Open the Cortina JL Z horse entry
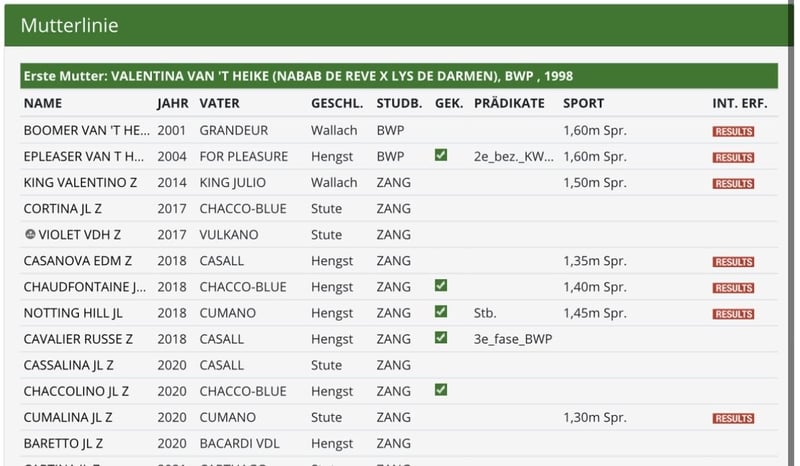 [62, 209]
